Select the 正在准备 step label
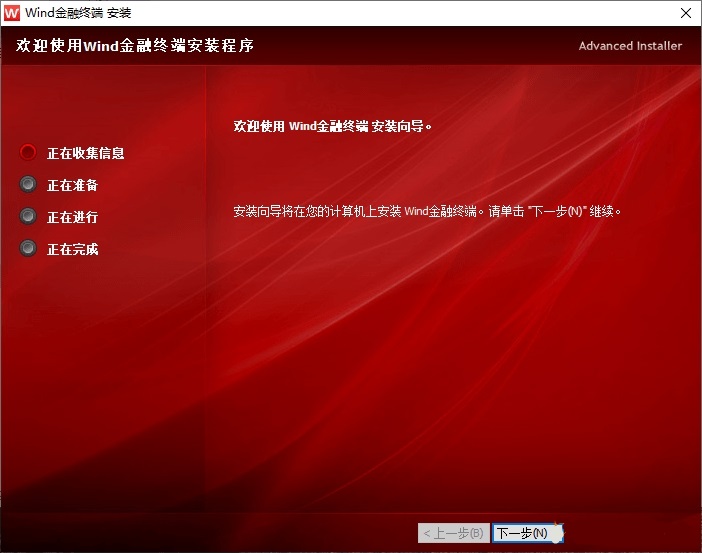 click(73, 185)
